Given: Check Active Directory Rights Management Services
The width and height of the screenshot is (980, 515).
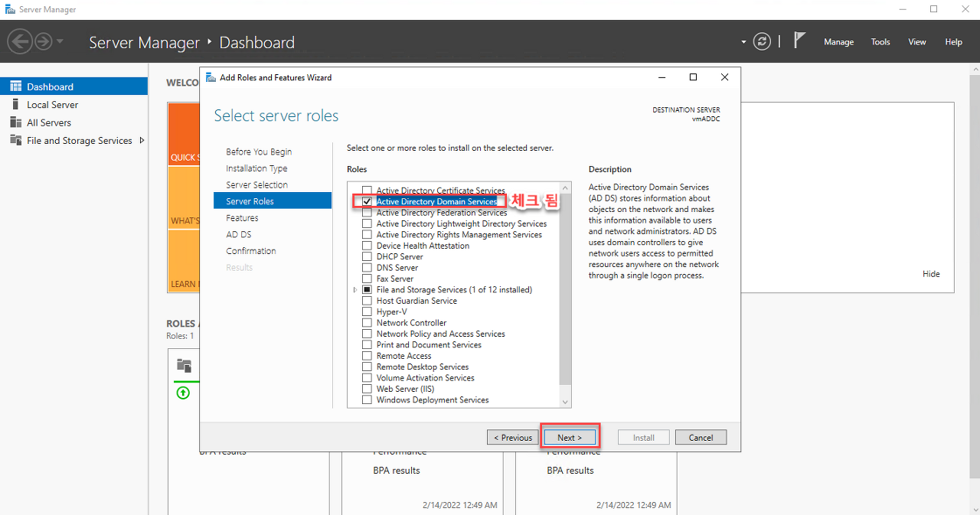Looking at the screenshot, I should tap(367, 235).
